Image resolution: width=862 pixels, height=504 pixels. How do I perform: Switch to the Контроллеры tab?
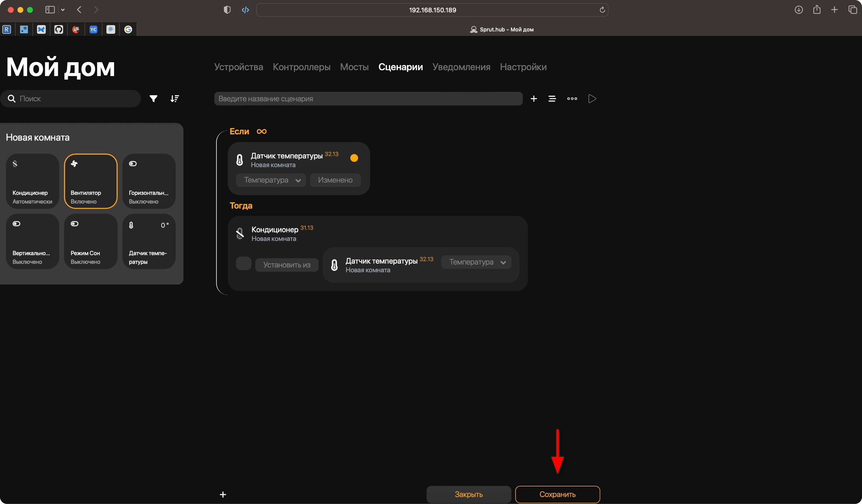point(302,67)
